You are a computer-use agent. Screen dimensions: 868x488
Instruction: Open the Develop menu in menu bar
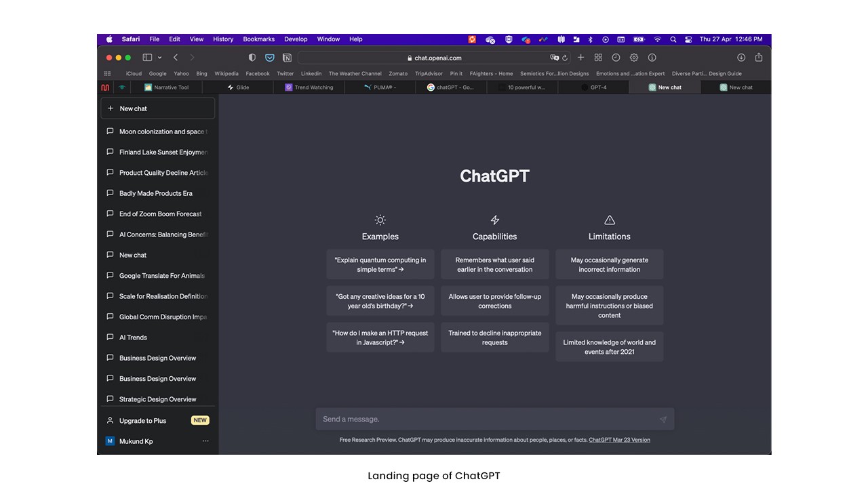point(296,39)
